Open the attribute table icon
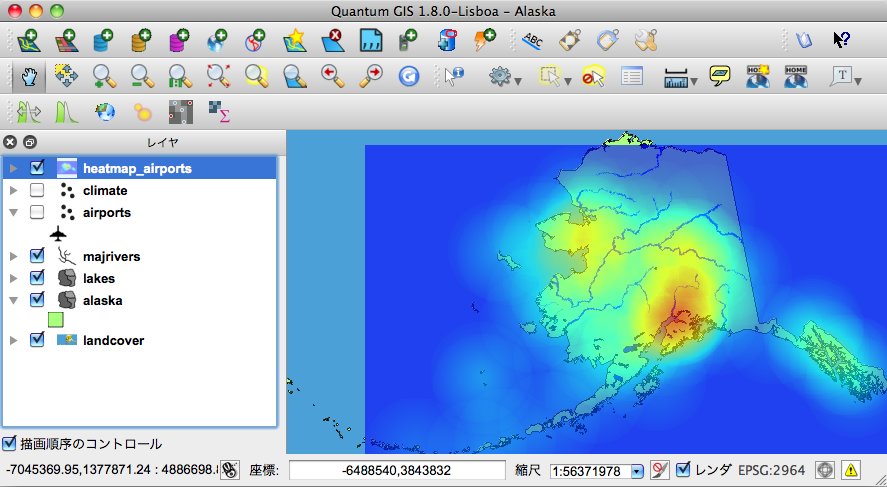 631,75
